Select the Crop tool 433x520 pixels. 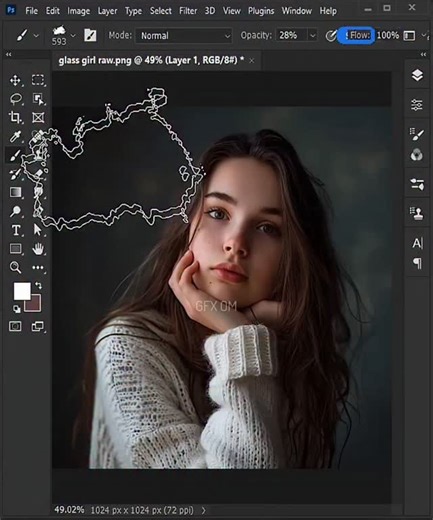click(x=15, y=117)
